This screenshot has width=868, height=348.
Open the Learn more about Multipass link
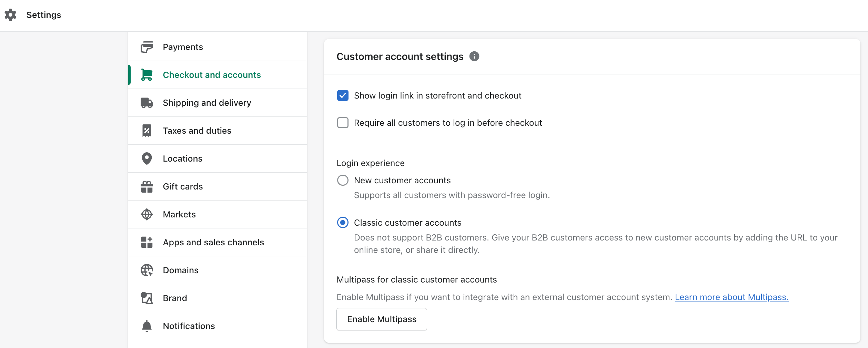click(731, 297)
